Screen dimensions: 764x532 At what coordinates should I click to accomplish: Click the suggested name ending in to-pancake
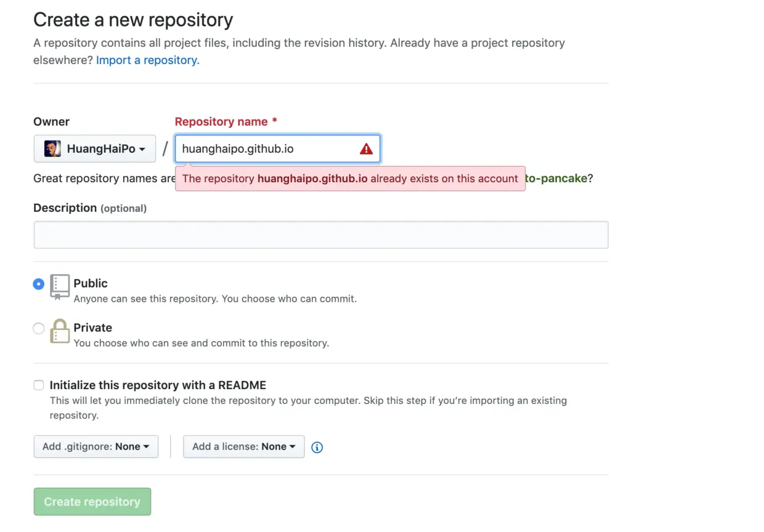pos(556,179)
